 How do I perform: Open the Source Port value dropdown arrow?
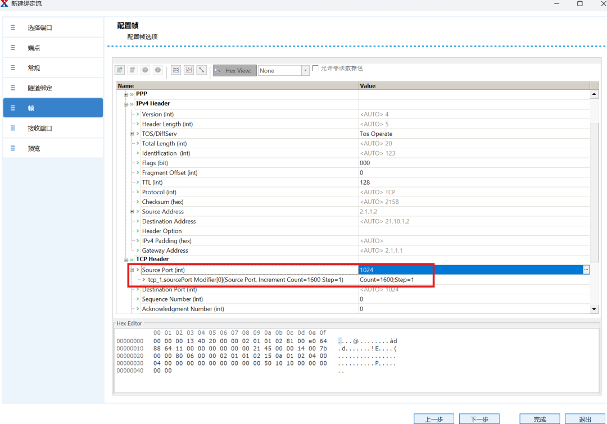coord(586,269)
